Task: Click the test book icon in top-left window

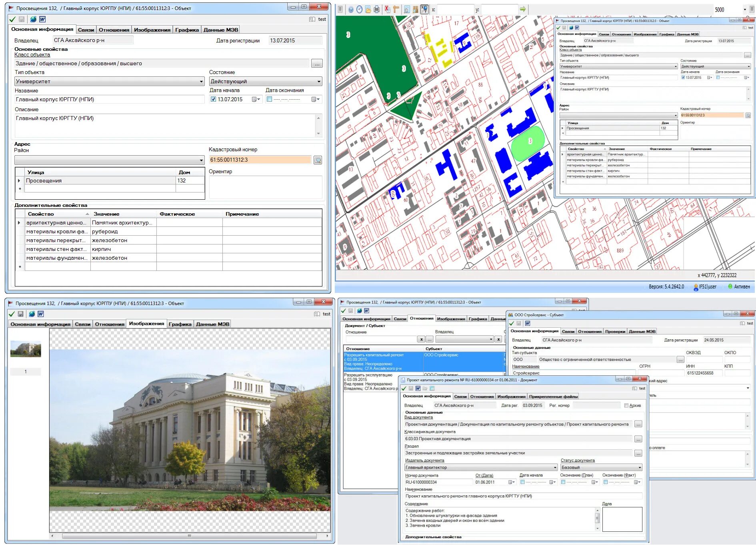Action: tap(312, 19)
